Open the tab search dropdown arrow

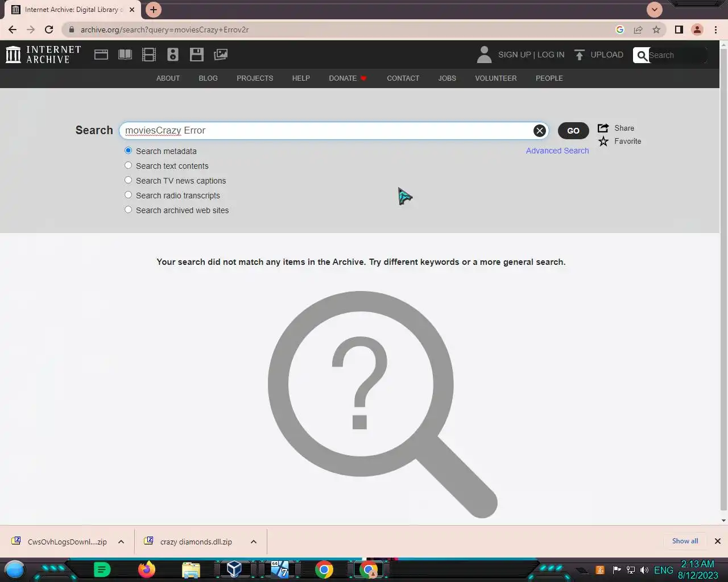coord(655,10)
